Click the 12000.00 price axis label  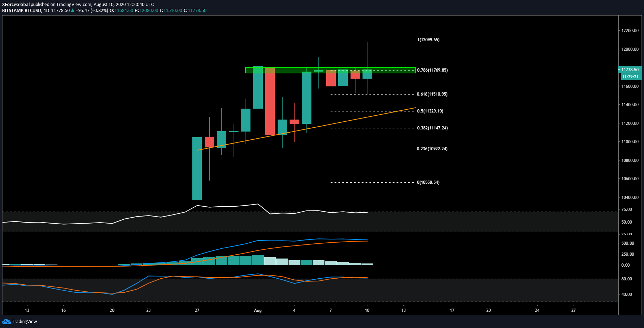[x=630, y=49]
